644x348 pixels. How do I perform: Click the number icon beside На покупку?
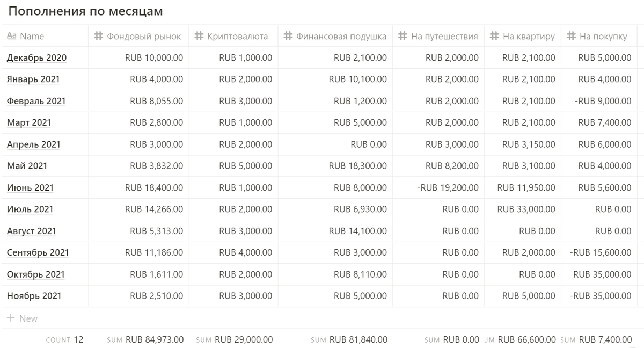pyautogui.click(x=571, y=36)
